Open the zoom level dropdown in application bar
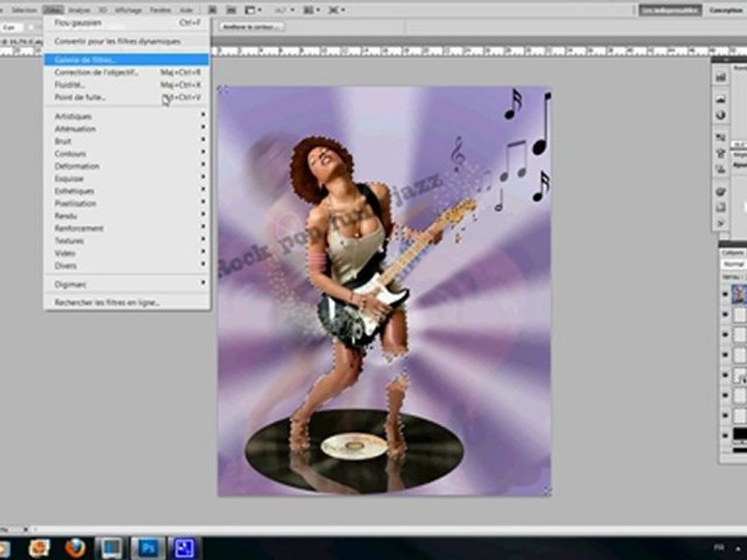The image size is (747, 560). click(x=286, y=9)
